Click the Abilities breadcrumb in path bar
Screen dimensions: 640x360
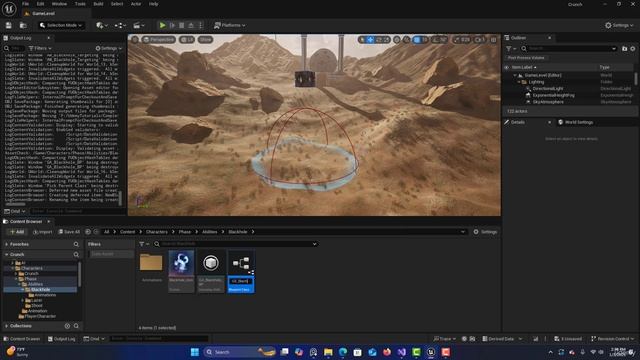210,232
